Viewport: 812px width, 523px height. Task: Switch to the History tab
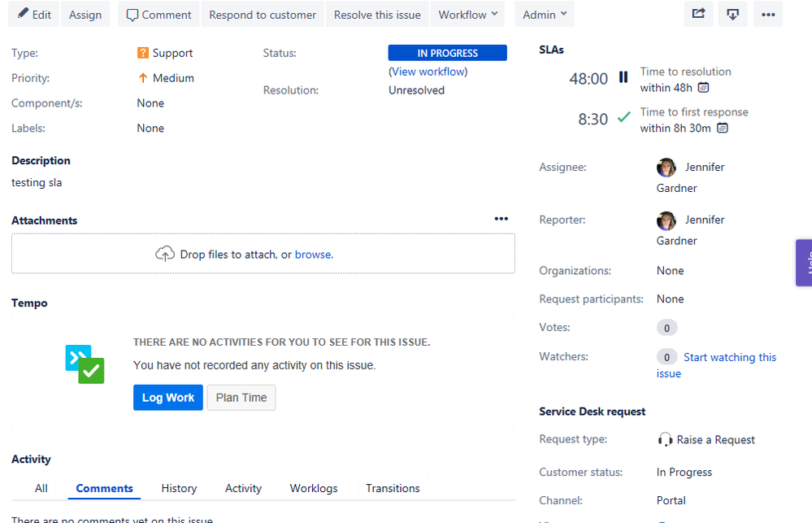click(179, 488)
